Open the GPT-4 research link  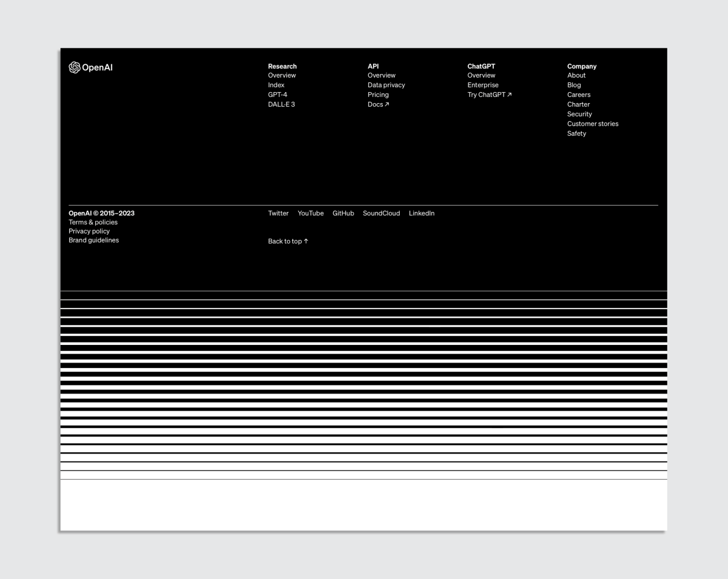[277, 95]
